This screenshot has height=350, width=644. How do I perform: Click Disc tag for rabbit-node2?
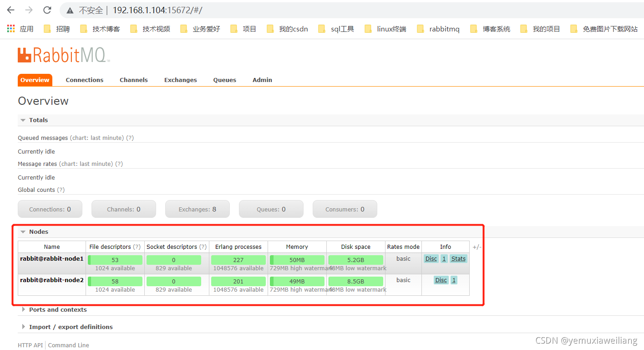[441, 280]
